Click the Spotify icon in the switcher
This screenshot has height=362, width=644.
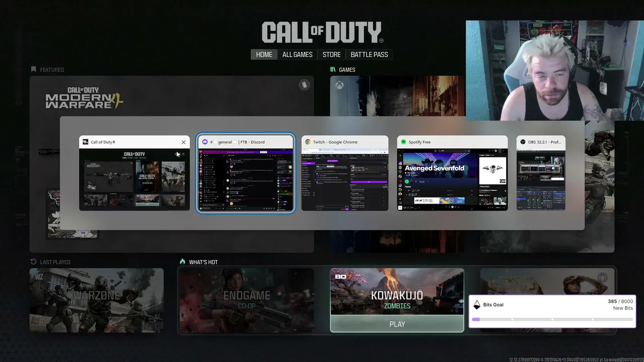[404, 142]
